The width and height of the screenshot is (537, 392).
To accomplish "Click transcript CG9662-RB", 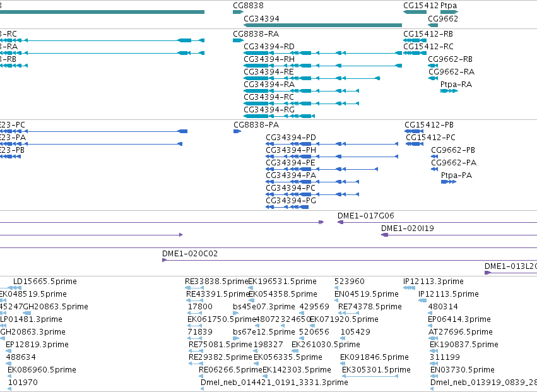I will pyautogui.click(x=450, y=59).
